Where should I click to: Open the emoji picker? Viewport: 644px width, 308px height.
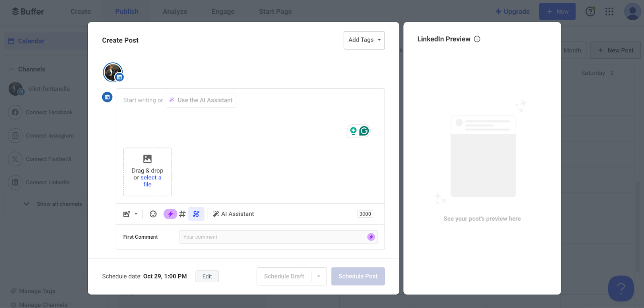[153, 214]
